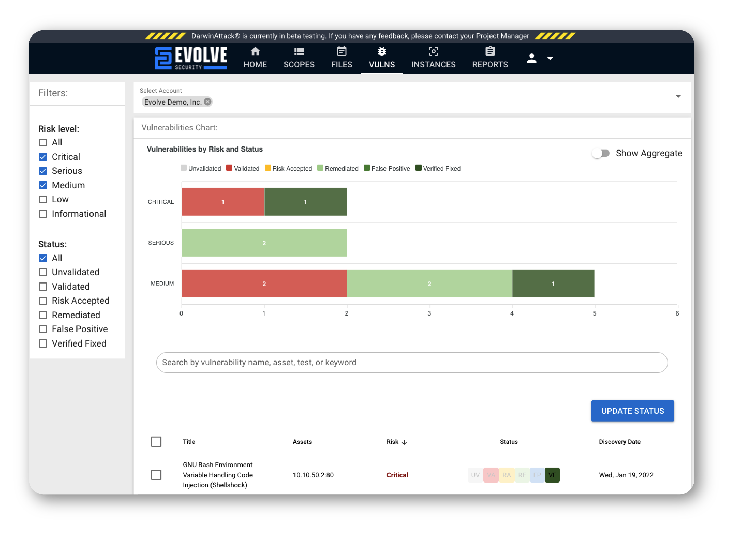Click the Serious Remediated green bar
The height and width of the screenshot is (560, 751).
coord(264,243)
